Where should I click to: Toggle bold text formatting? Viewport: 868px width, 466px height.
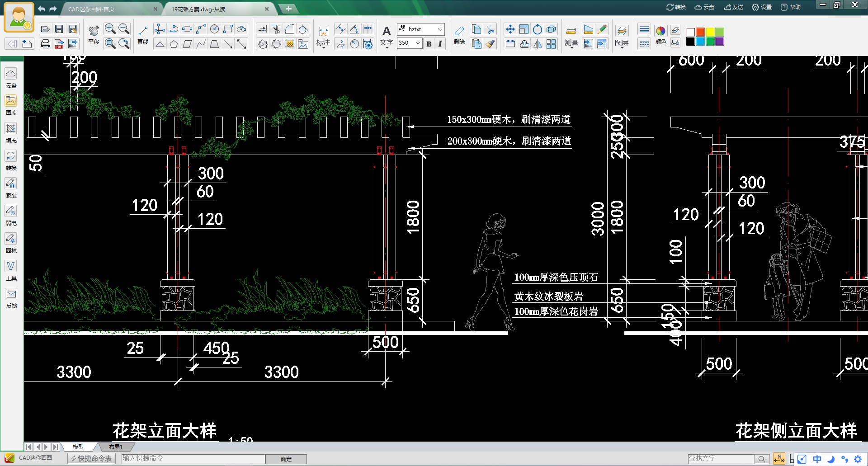(429, 43)
